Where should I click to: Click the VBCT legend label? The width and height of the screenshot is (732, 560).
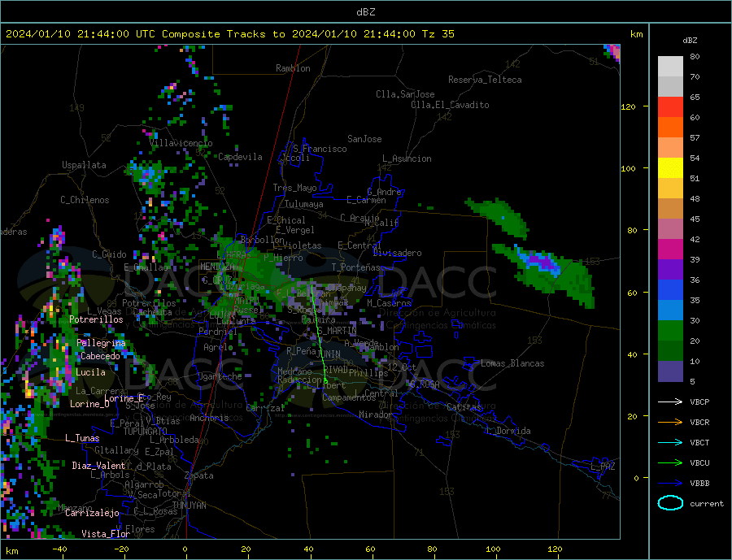699,442
